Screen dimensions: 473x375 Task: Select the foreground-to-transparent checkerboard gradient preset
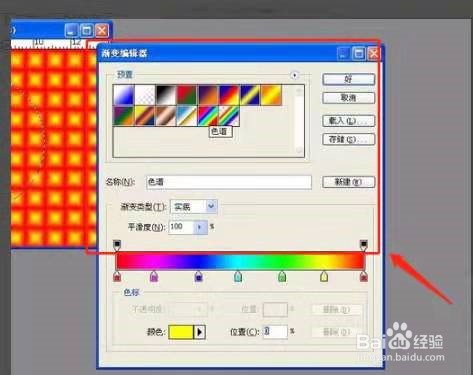[x=145, y=95]
